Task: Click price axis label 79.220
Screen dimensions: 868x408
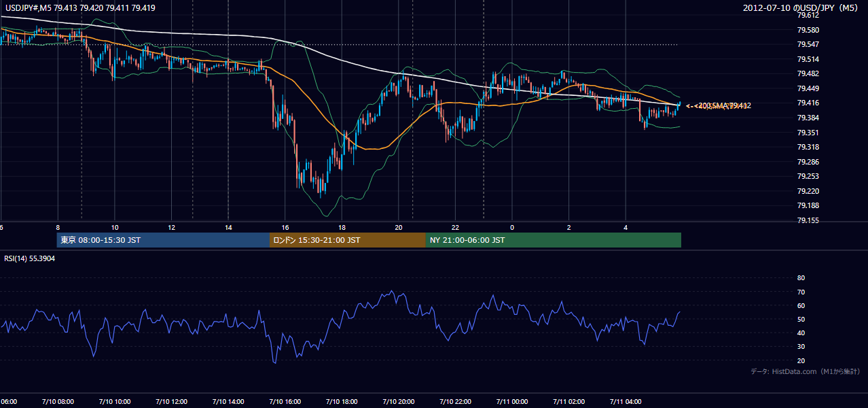Action: (x=808, y=191)
